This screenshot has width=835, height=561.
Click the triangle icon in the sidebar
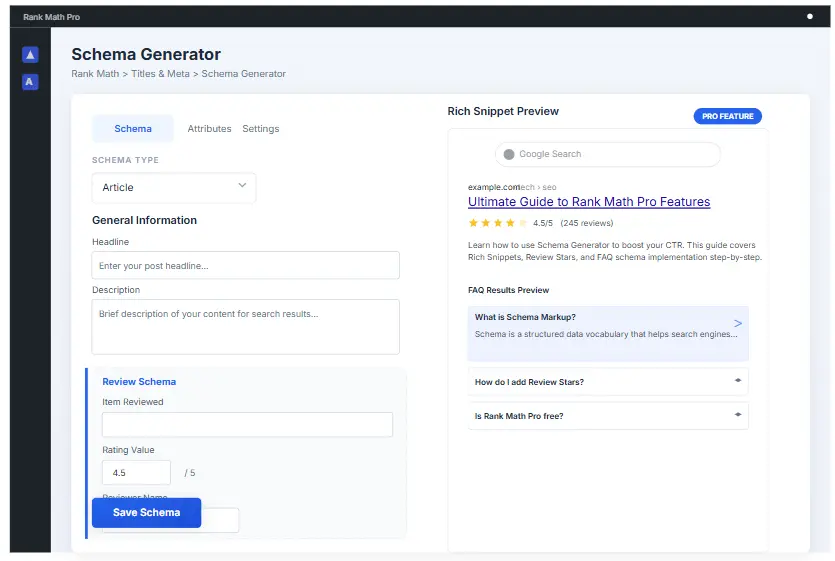coord(30,55)
